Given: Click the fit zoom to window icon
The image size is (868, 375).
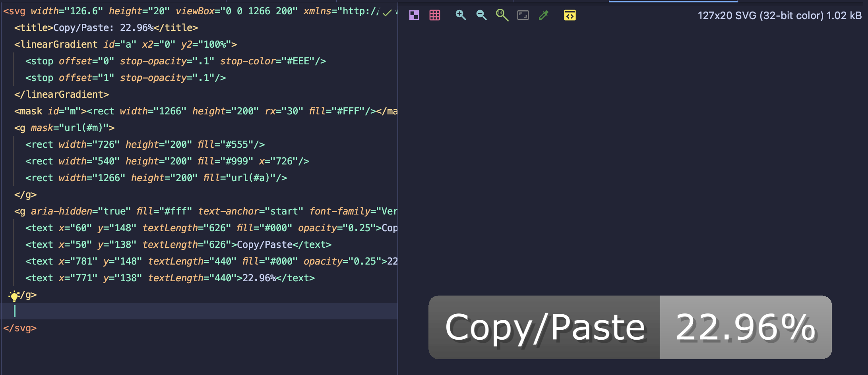Looking at the screenshot, I should coord(523,15).
